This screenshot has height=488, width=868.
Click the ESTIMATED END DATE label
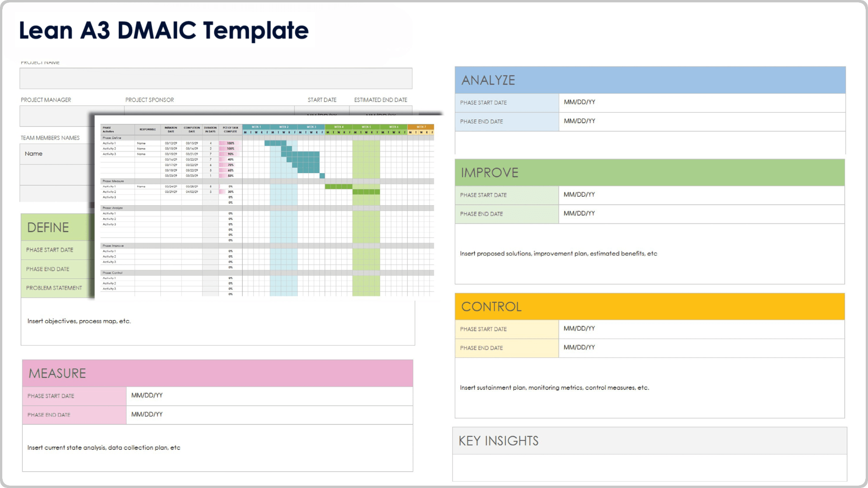(381, 100)
